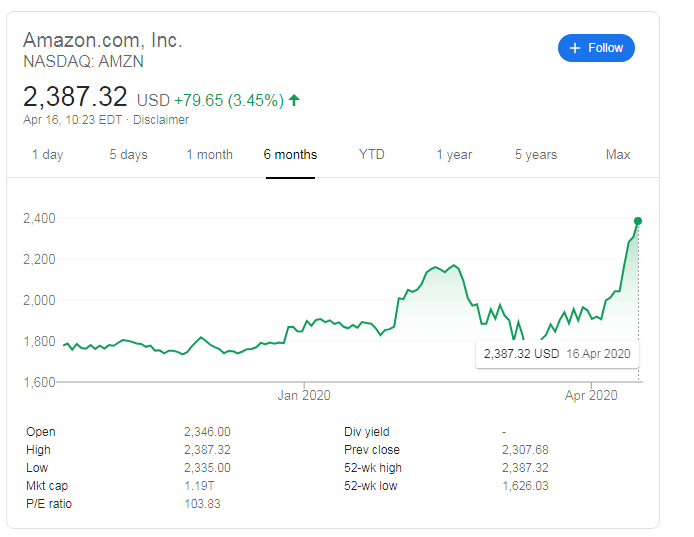694x537 pixels.
Task: Select the 5 years tab
Action: click(536, 154)
